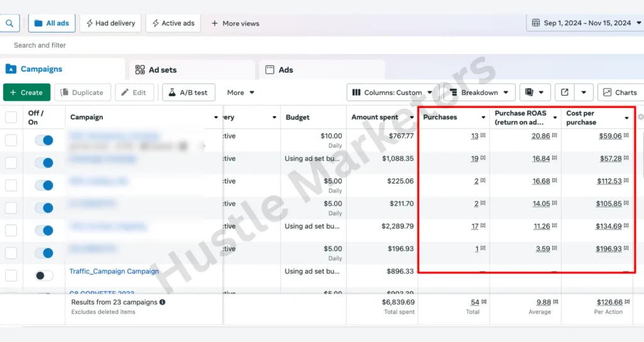Open the Breakdown dropdown
The width and height of the screenshot is (644, 342).
pyautogui.click(x=479, y=92)
